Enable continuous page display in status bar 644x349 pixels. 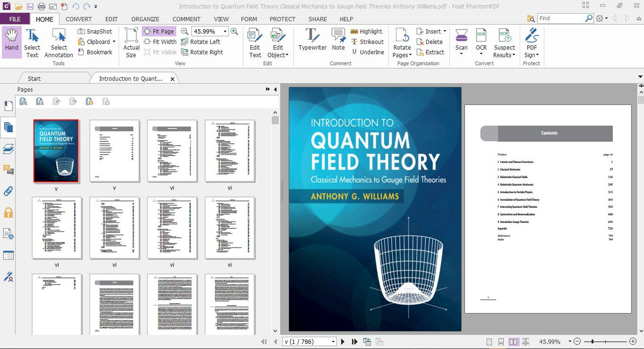[501, 341]
